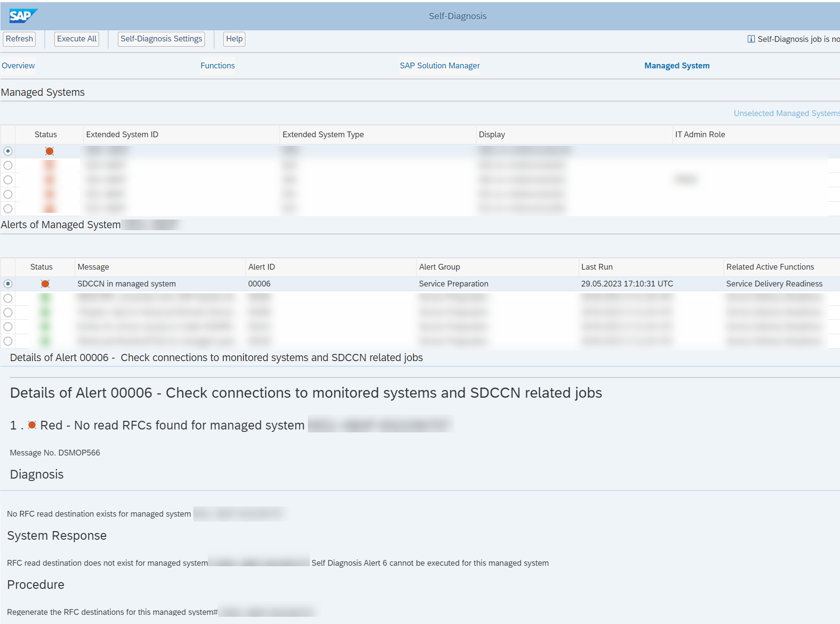840x624 pixels.
Task: Select fourth managed system radio button
Action: pyautogui.click(x=8, y=195)
